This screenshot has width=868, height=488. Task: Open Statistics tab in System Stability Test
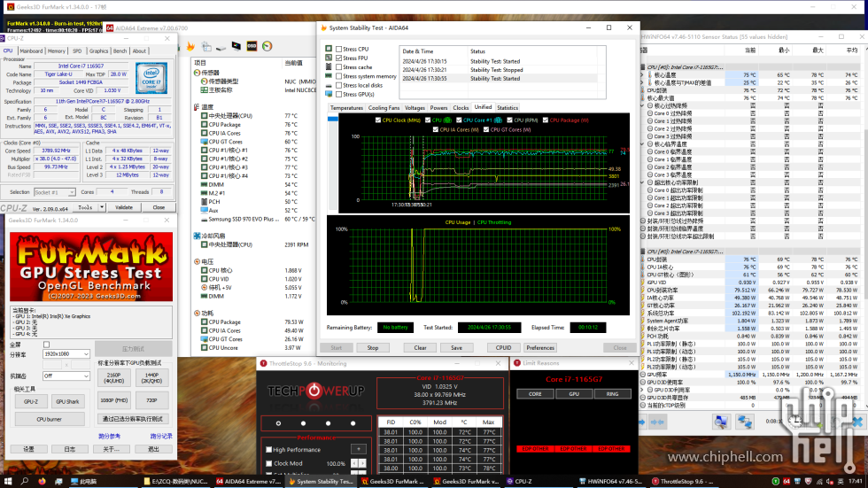(x=508, y=108)
